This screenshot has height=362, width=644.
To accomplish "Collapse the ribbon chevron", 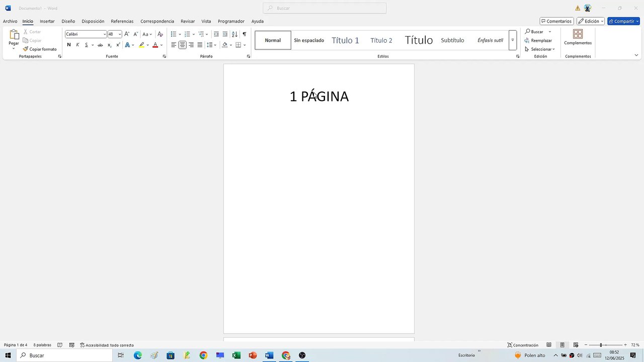I will pos(636,55).
